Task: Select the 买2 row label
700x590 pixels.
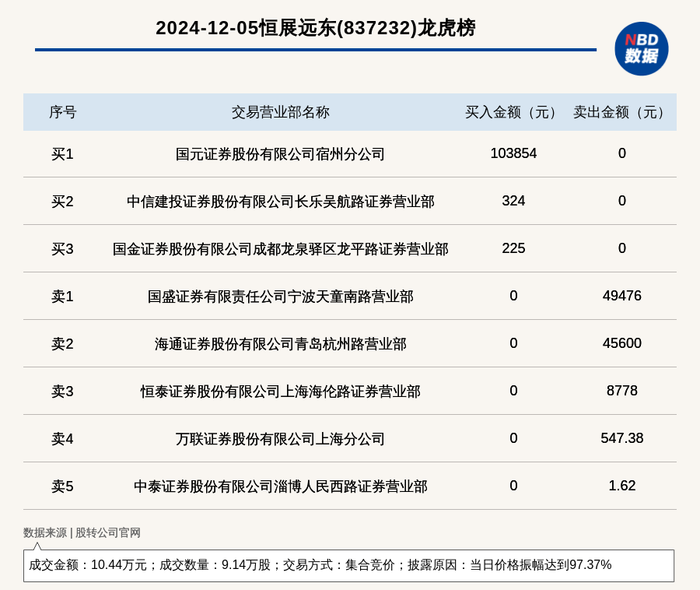Action: (62, 202)
